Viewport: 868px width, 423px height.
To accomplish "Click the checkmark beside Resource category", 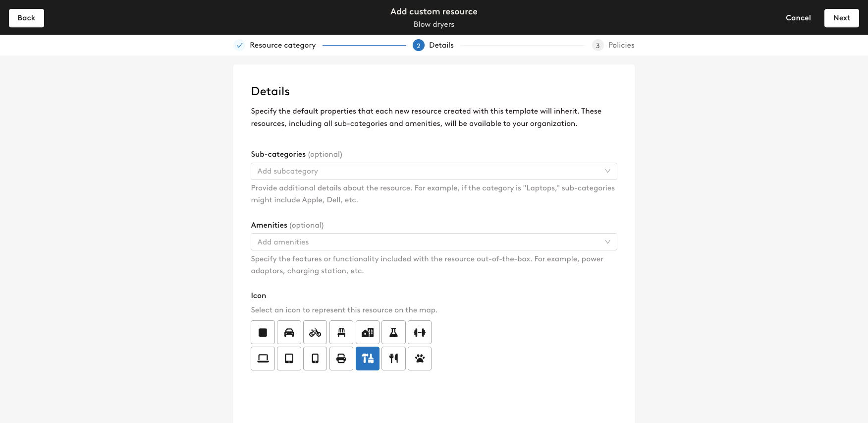I will point(239,45).
